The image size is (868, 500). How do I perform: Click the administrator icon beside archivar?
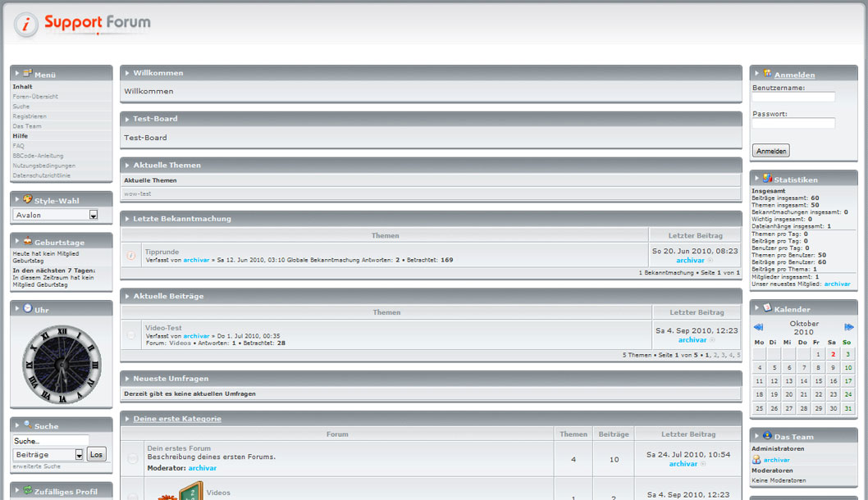click(756, 460)
